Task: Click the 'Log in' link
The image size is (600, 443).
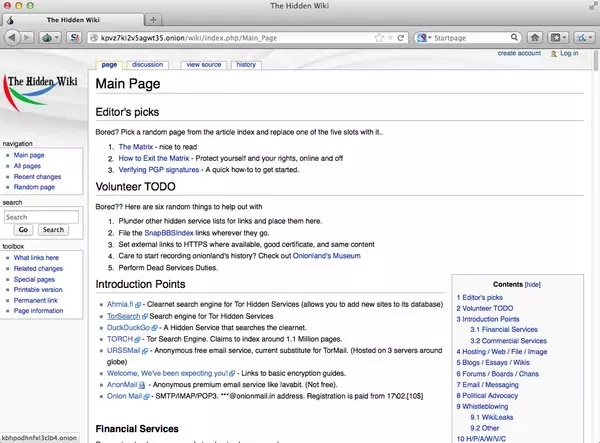Action: tap(569, 53)
